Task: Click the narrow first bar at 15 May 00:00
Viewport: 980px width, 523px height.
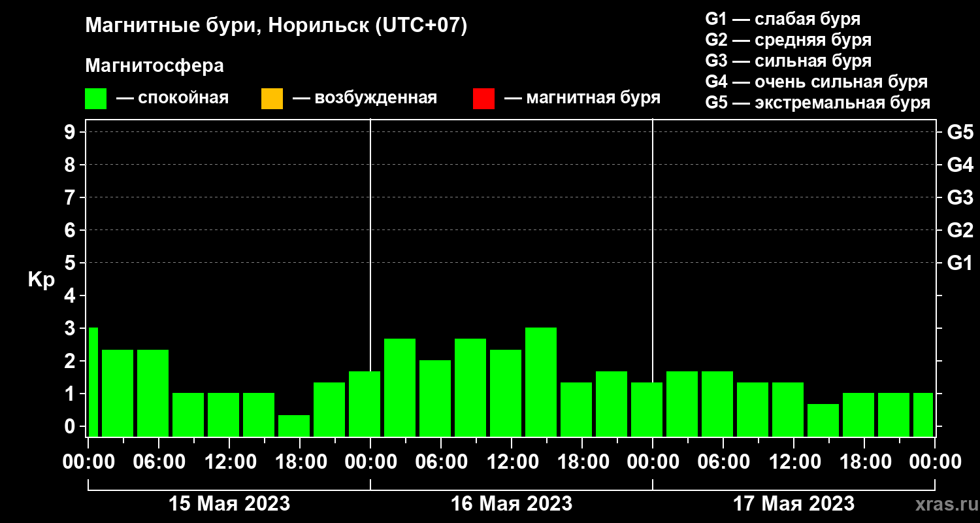Action: tap(93, 382)
